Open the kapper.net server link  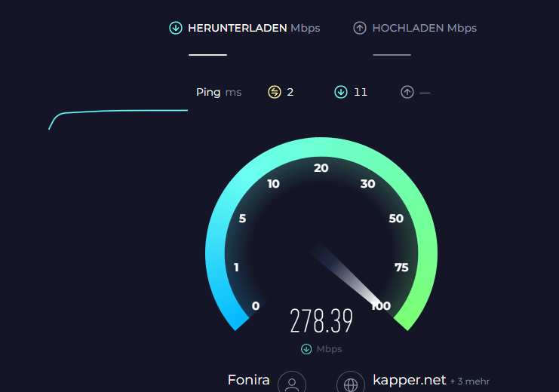[410, 380]
